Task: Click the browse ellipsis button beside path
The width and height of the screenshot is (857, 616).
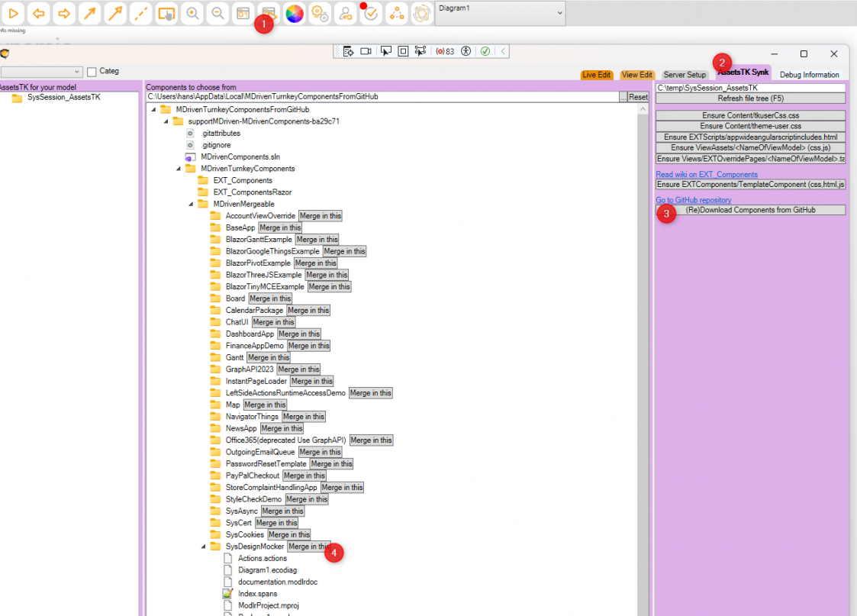Action: (623, 97)
